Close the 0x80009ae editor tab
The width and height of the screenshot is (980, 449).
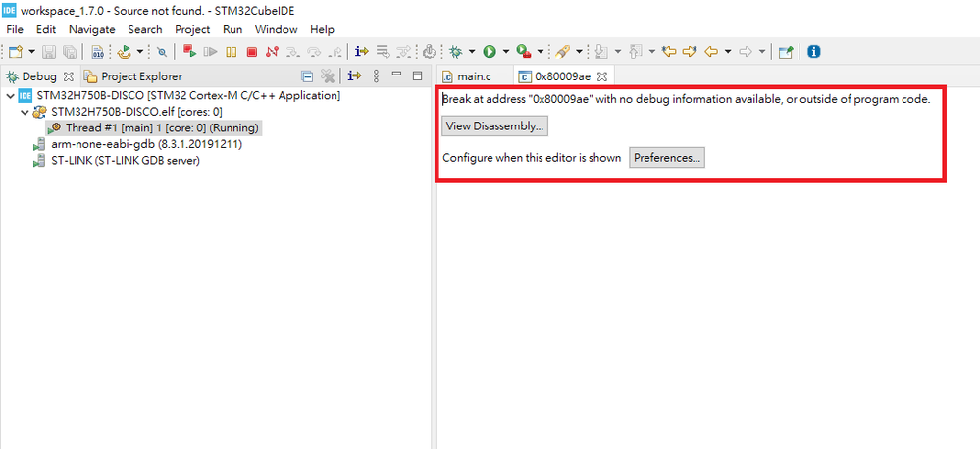pos(602,76)
